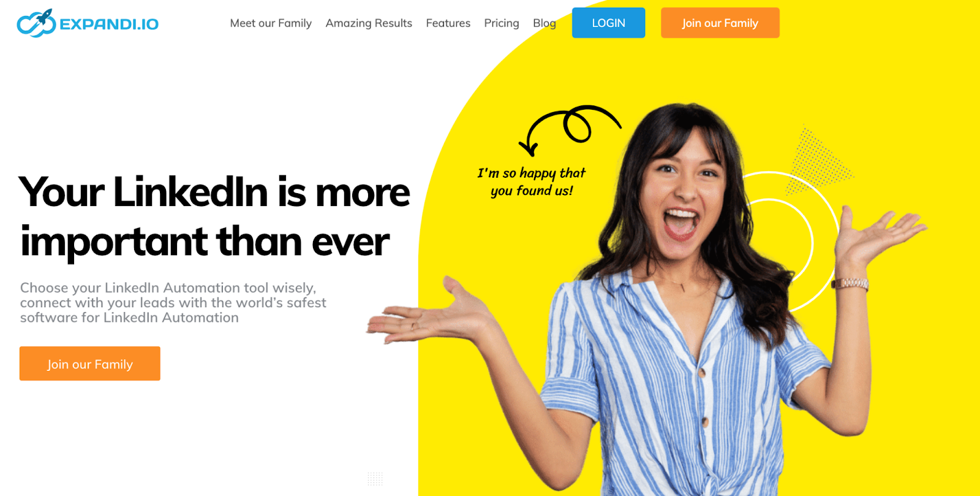The image size is (980, 496).
Task: Go to Amazing Results in navigation
Action: [x=369, y=23]
